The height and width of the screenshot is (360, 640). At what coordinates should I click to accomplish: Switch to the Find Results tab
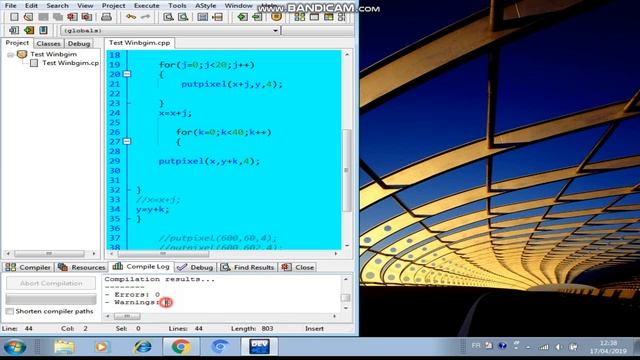[x=247, y=267]
